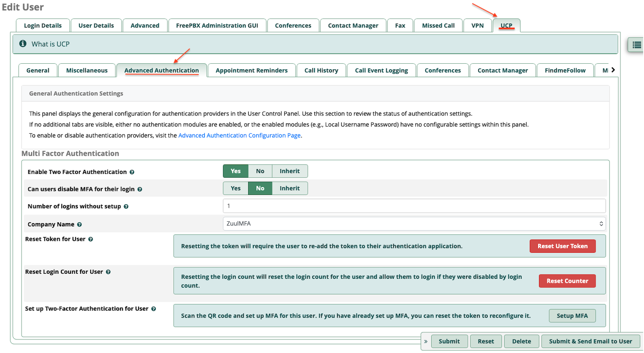Click the Setup MFA button
This screenshot has width=644, height=353.
[572, 316]
